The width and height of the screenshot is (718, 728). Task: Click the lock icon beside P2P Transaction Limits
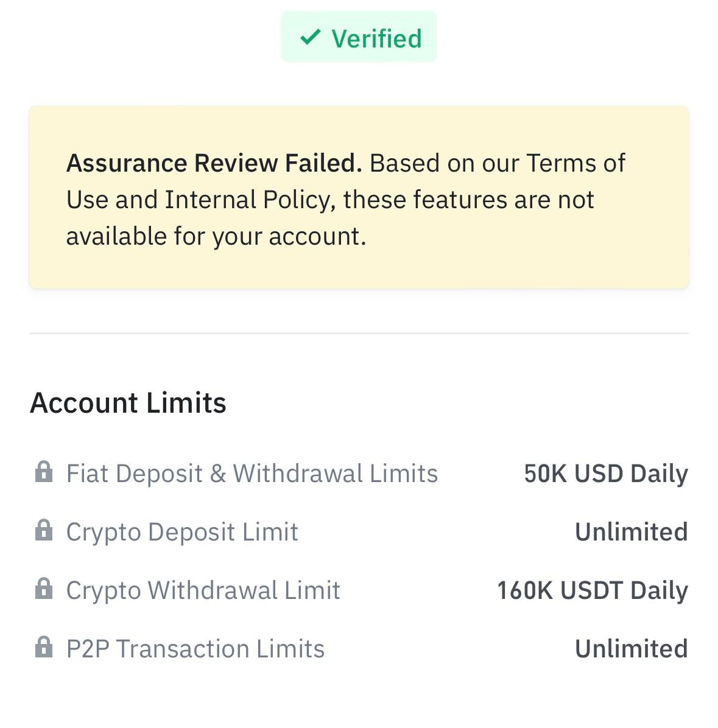pos(44,648)
